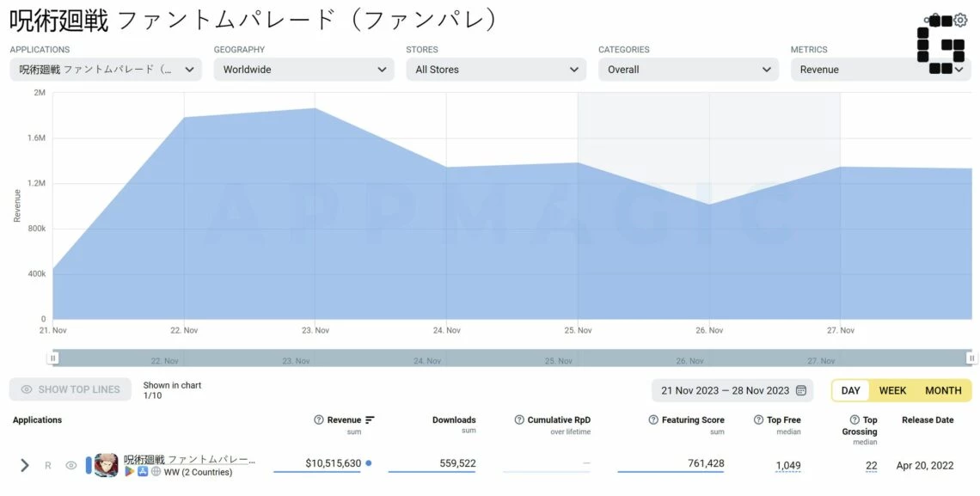Open help tooltip for Cumulative RpD

[518, 419]
